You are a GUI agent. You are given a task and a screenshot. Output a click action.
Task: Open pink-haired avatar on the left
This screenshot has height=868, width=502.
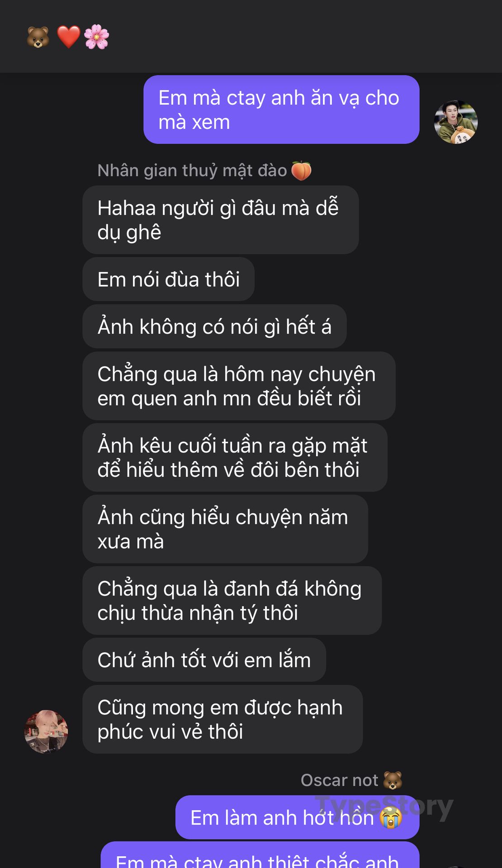coord(46,731)
